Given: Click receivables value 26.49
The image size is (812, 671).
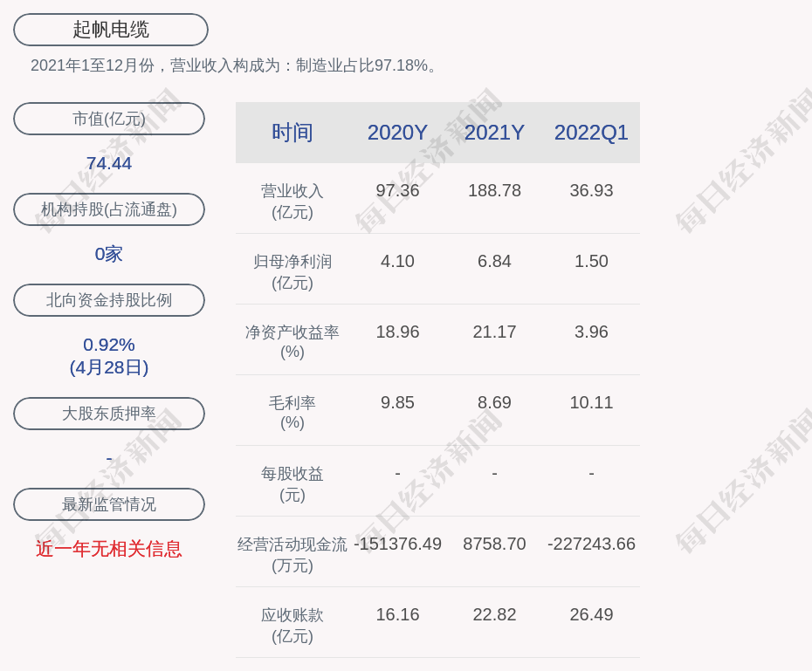Looking at the screenshot, I should pos(591,614).
